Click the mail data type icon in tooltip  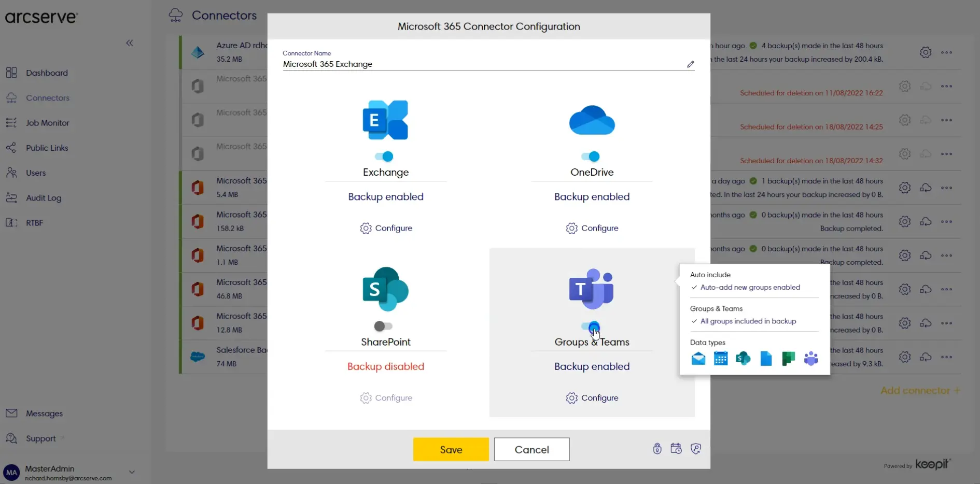[698, 358]
